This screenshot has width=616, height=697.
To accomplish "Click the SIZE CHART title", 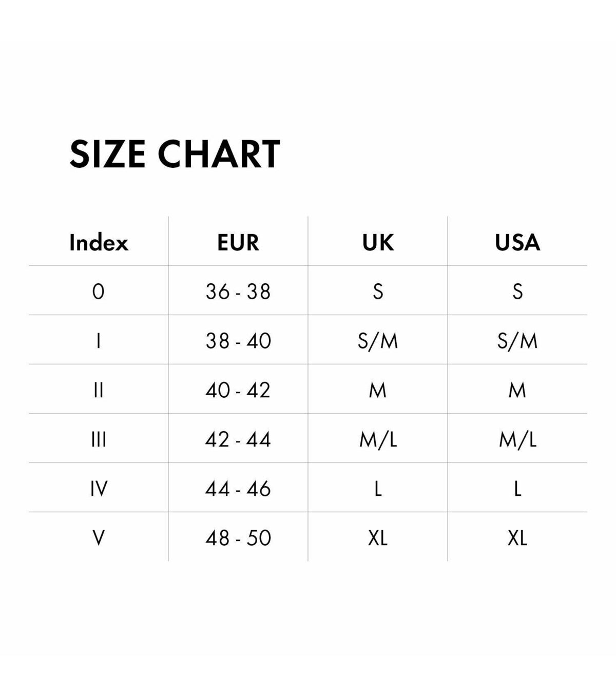I will point(175,154).
